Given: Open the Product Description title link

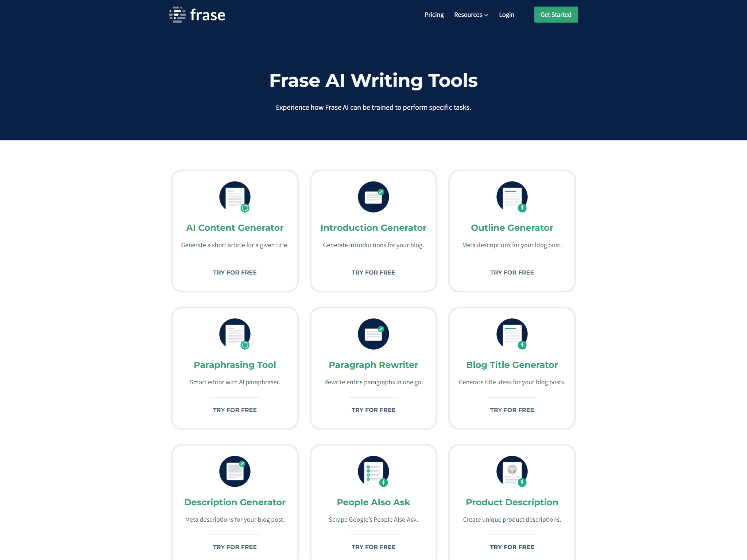Looking at the screenshot, I should click(512, 502).
